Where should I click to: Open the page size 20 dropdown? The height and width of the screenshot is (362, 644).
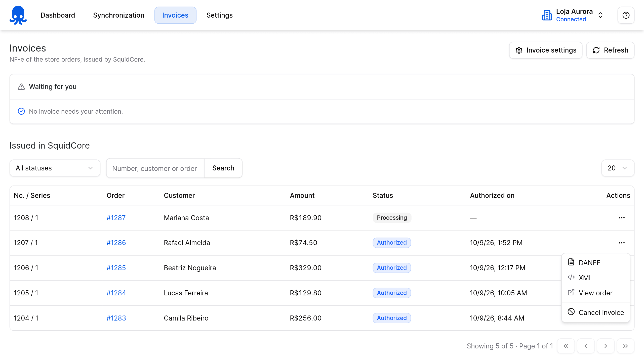[x=618, y=168]
